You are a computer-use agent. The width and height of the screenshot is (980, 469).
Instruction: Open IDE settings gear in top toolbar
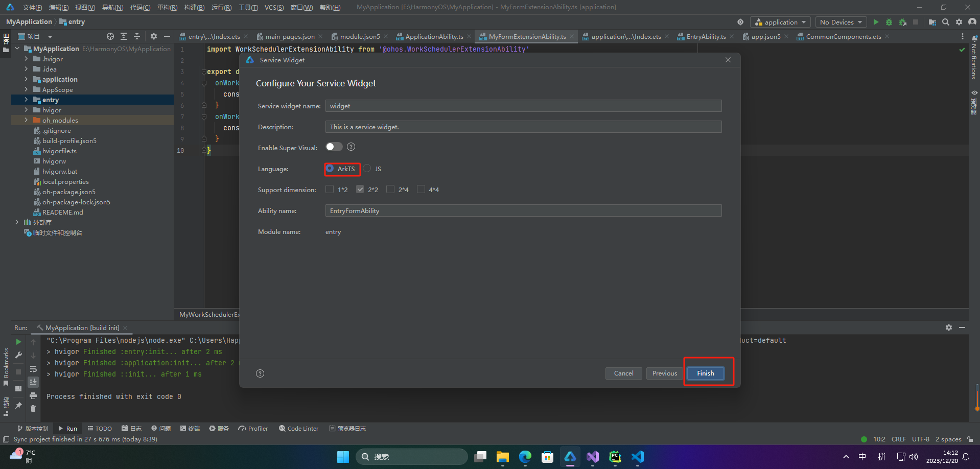pyautogui.click(x=959, y=22)
